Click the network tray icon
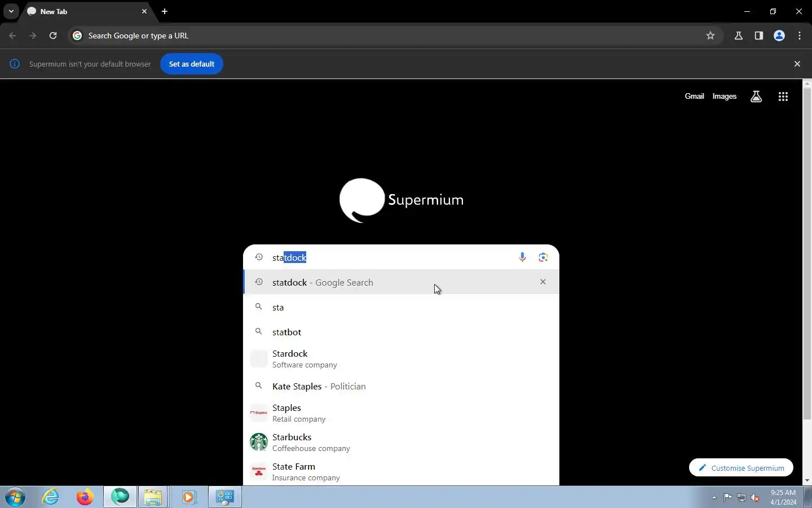Screen dimensions: 812x508 point(742,497)
